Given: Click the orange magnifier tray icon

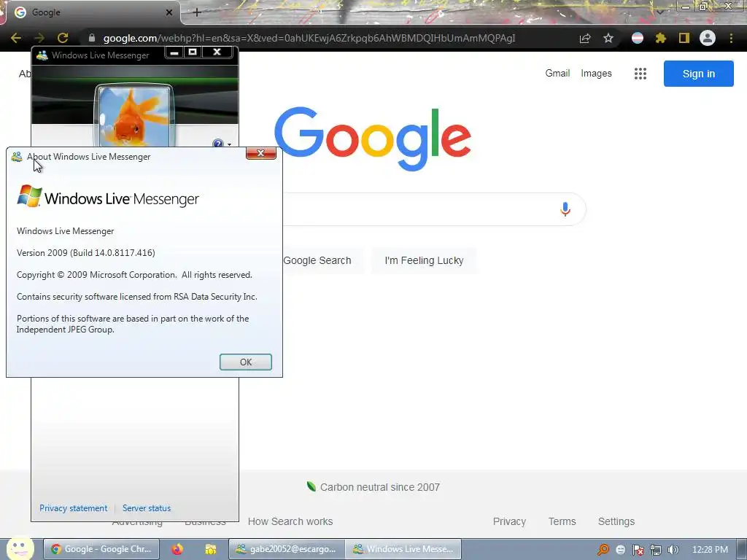Looking at the screenshot, I should pos(603,550).
